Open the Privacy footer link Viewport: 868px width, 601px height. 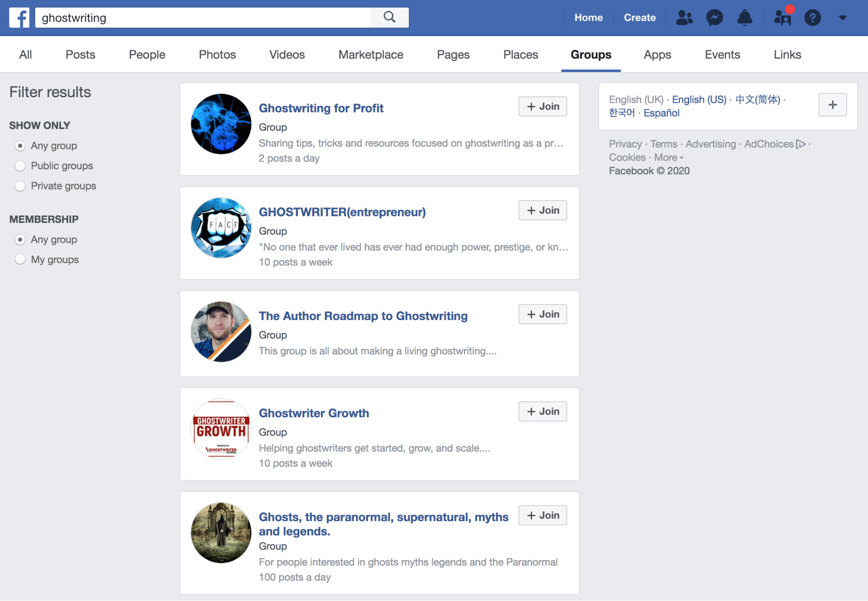(x=625, y=144)
